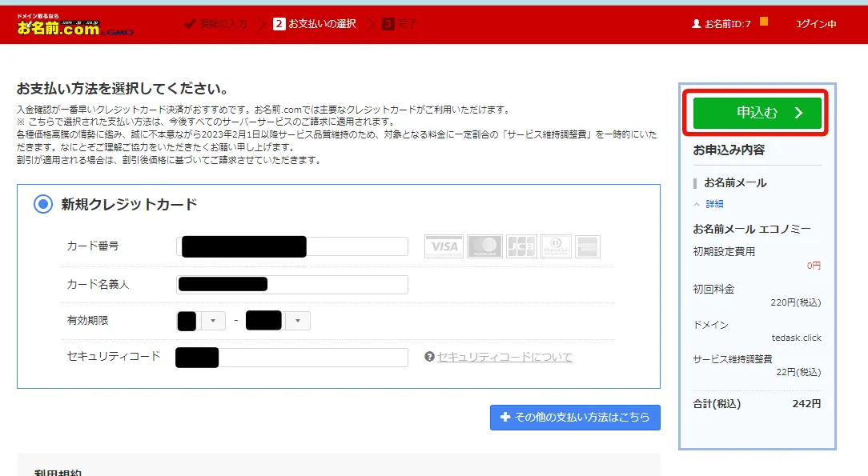Select the 新規クレジットカード radio button

click(x=42, y=204)
